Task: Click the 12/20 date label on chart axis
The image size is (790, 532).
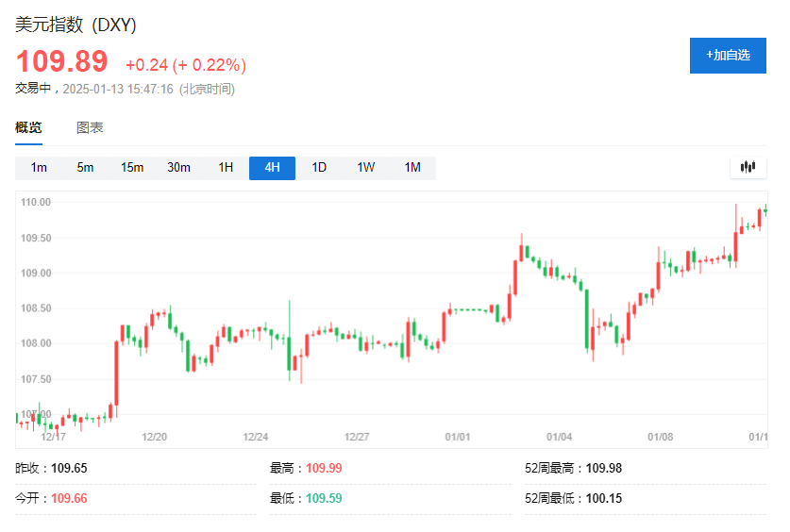Action: point(154,438)
